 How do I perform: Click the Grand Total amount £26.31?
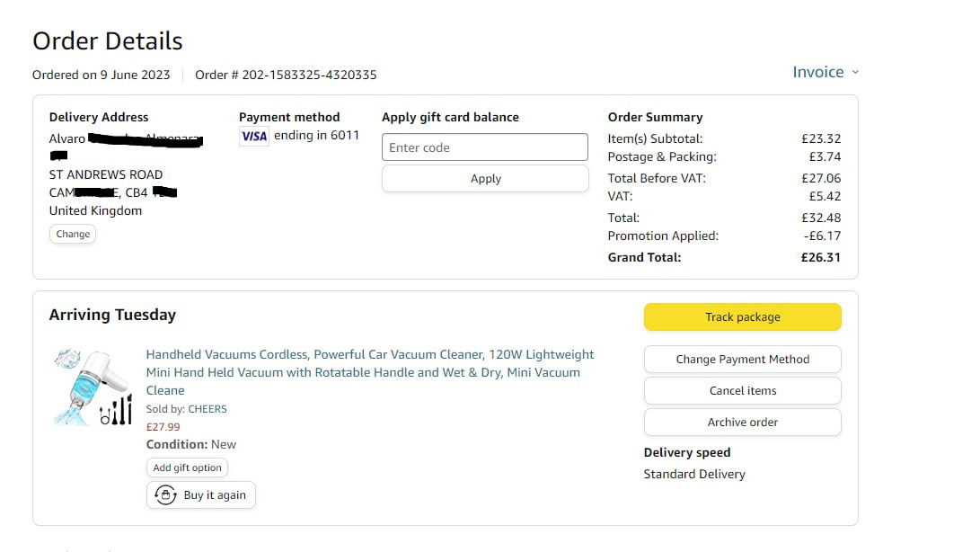pyautogui.click(x=821, y=257)
